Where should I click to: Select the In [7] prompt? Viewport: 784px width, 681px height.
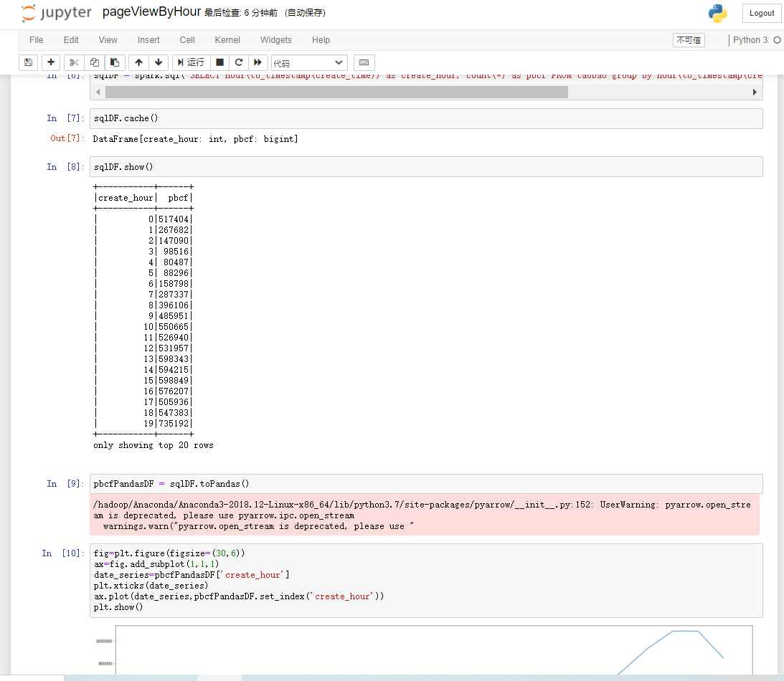[65, 118]
